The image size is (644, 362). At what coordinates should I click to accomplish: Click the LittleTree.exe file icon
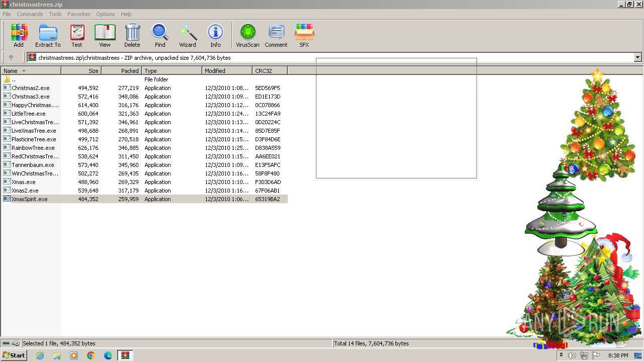[7, 114]
